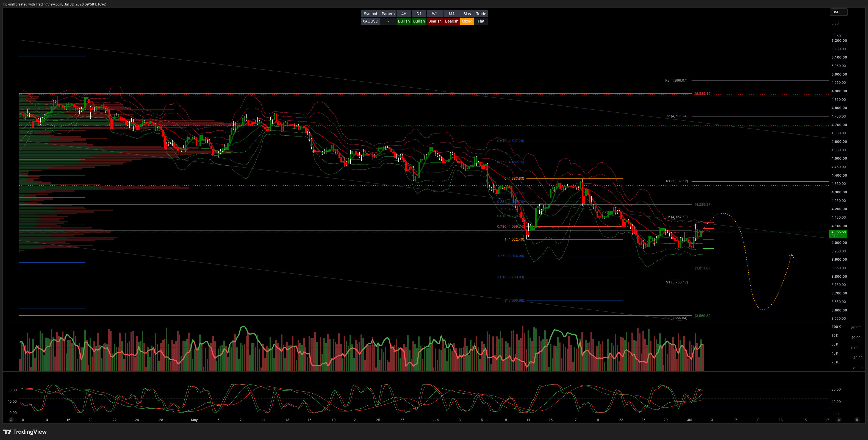Click the May month marker on time axis
This screenshot has height=440, width=868.
pos(195,420)
